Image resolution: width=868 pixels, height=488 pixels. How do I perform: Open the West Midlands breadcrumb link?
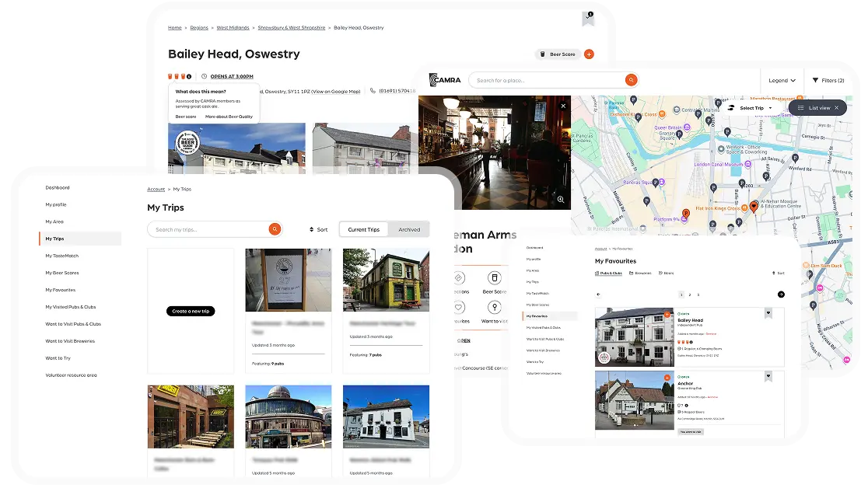pos(233,28)
